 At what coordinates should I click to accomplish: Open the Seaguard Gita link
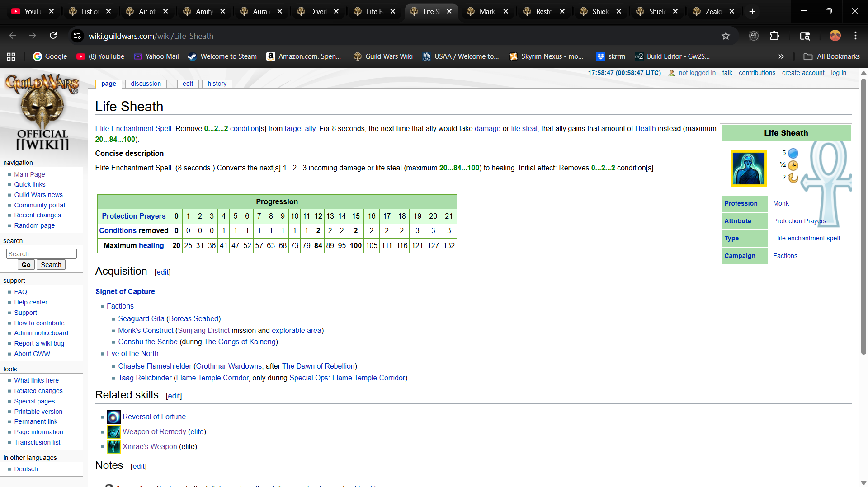point(141,318)
